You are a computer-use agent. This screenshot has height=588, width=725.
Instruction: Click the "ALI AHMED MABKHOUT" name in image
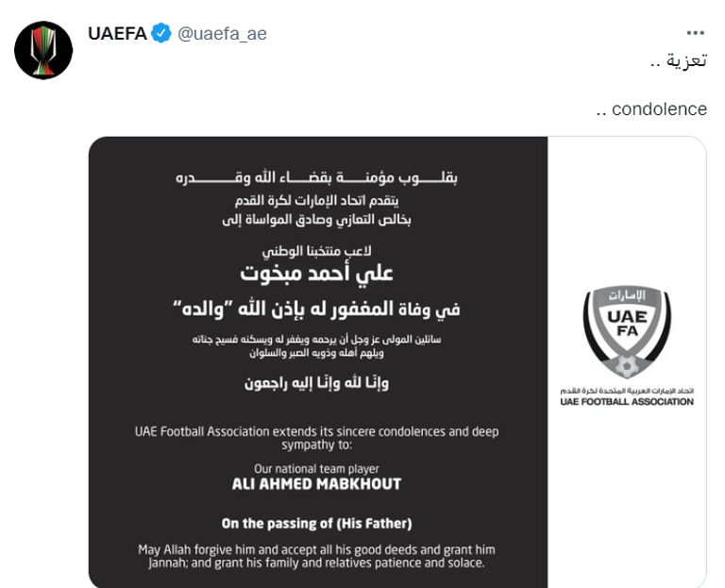click(316, 483)
